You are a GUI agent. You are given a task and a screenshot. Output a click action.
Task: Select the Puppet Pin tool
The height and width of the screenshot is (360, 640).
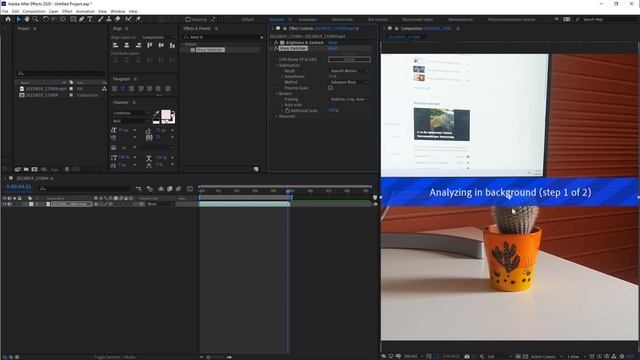(x=138, y=19)
